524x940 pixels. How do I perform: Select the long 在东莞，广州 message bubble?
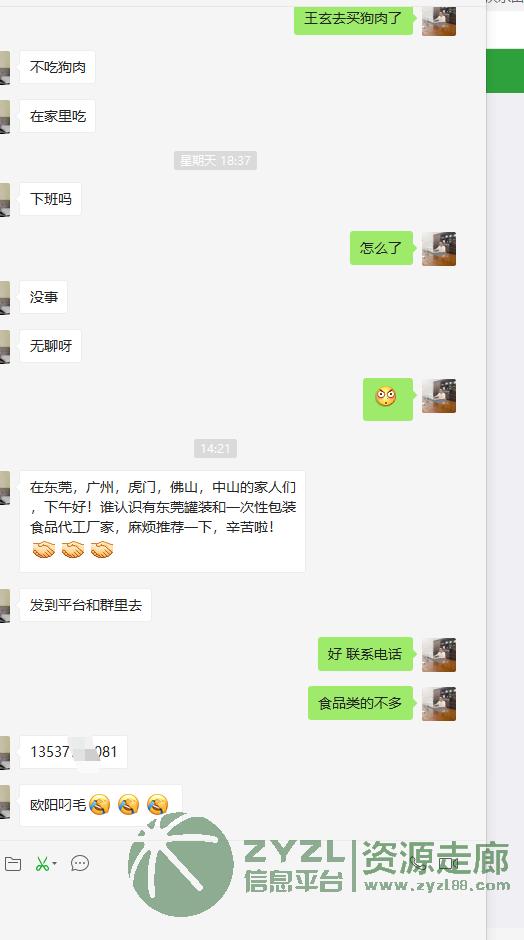(x=162, y=522)
